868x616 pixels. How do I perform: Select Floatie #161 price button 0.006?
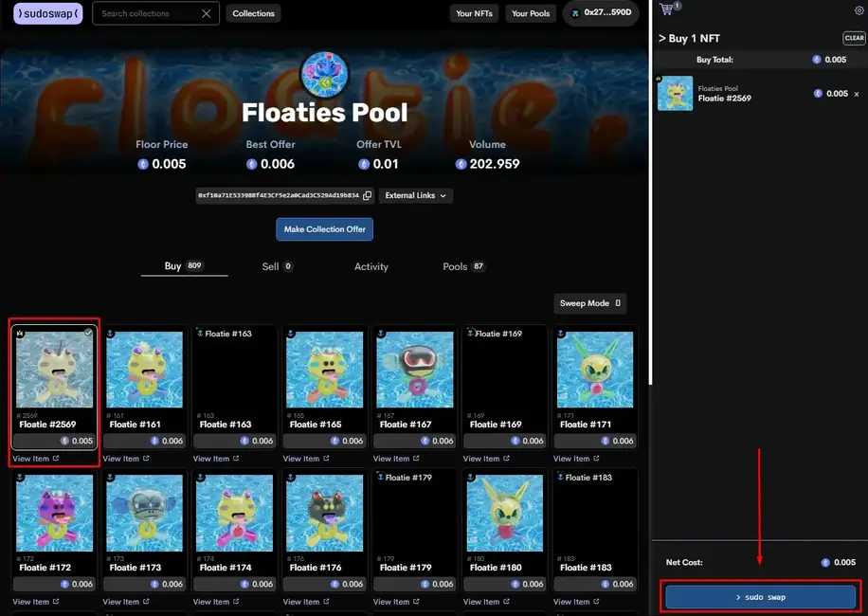coord(144,441)
